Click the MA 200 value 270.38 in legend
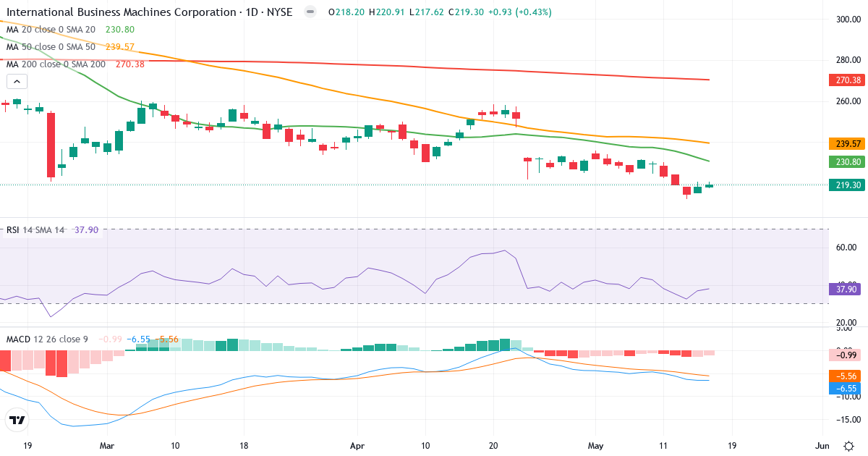The width and height of the screenshot is (868, 456). click(x=130, y=64)
